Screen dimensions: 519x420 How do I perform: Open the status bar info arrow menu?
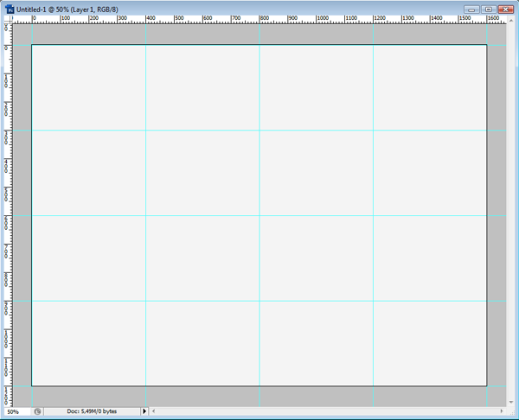pos(144,411)
